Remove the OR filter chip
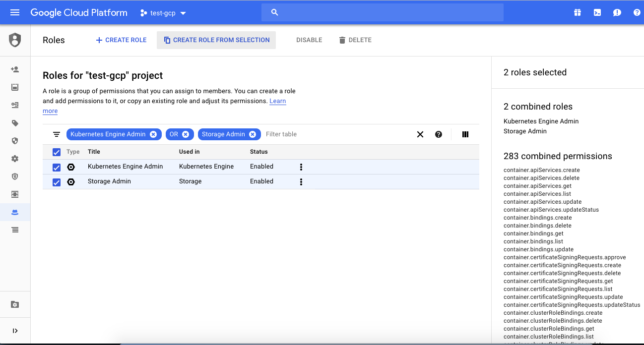The width and height of the screenshot is (644, 345). [186, 134]
